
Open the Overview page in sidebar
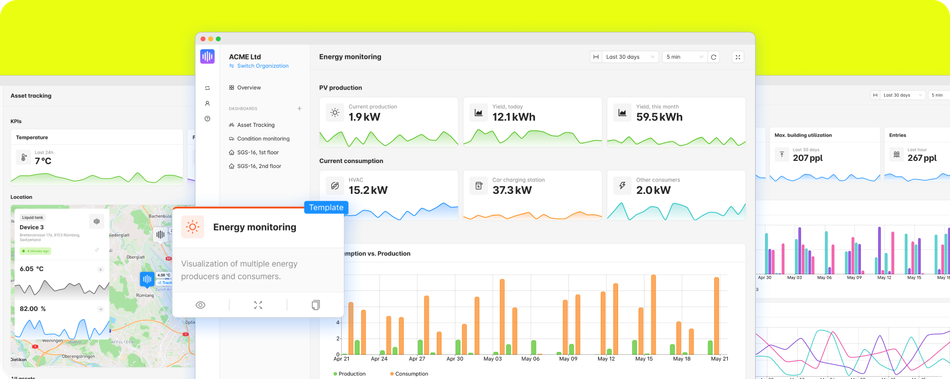point(245,88)
